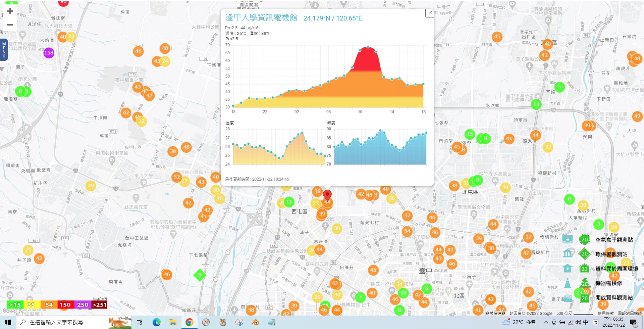This screenshot has width=644, height=329.
Task: Click the orange 54 scale swatch
Action: click(x=49, y=304)
